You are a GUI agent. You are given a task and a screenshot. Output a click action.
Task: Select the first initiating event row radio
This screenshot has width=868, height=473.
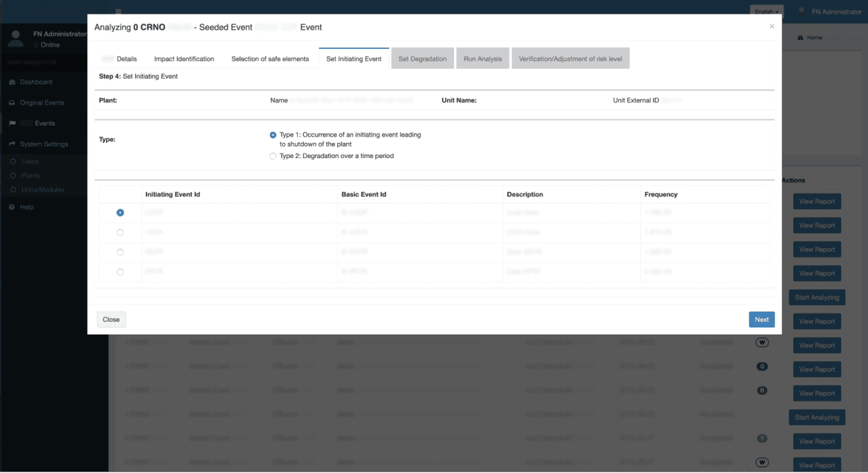tap(120, 213)
